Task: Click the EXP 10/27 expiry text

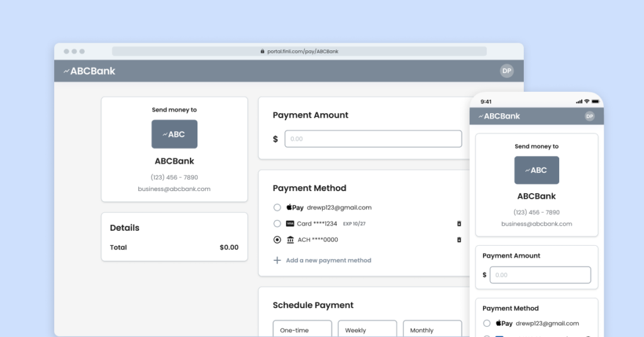Action: [354, 224]
